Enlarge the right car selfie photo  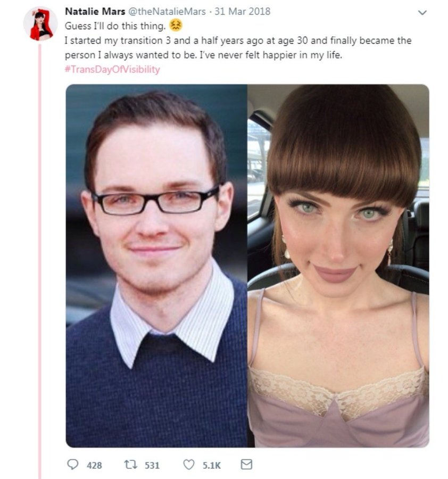[x=338, y=266]
